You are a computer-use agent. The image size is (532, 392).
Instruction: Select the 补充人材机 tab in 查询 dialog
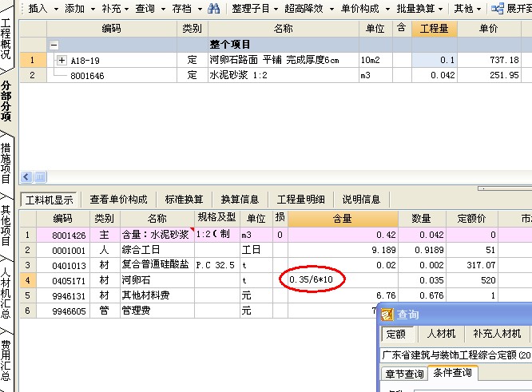pos(497,334)
